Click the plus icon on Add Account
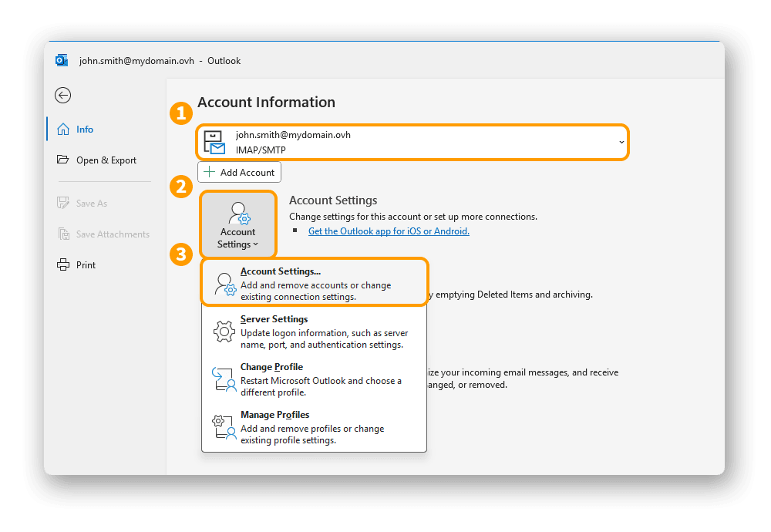 pyautogui.click(x=210, y=172)
